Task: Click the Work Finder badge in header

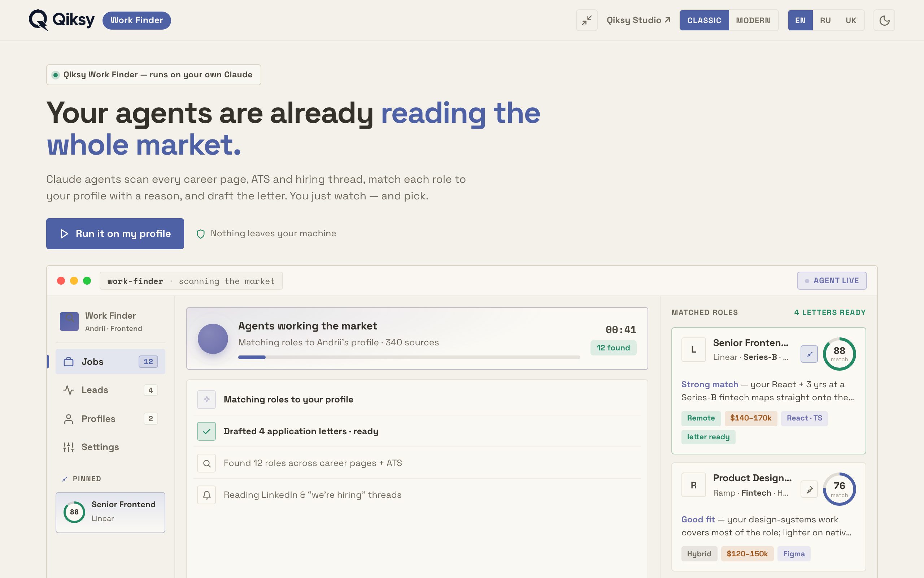Action: tap(137, 20)
